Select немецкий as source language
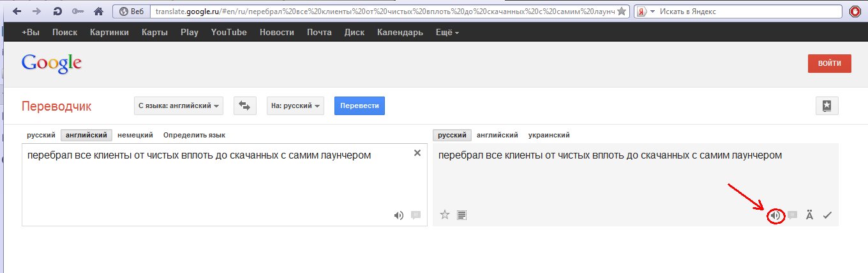Image resolution: width=868 pixels, height=273 pixels. click(135, 135)
